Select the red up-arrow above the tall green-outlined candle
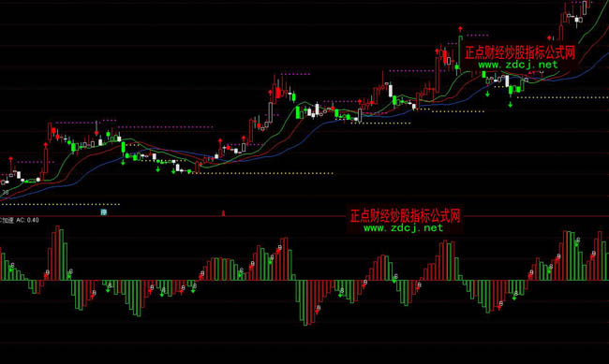 (460, 29)
